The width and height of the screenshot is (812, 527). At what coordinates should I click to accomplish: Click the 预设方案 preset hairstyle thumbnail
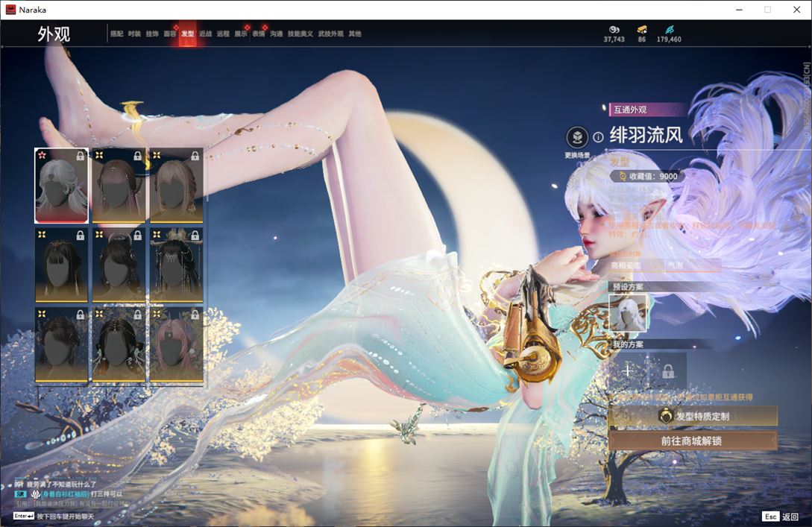pyautogui.click(x=628, y=312)
